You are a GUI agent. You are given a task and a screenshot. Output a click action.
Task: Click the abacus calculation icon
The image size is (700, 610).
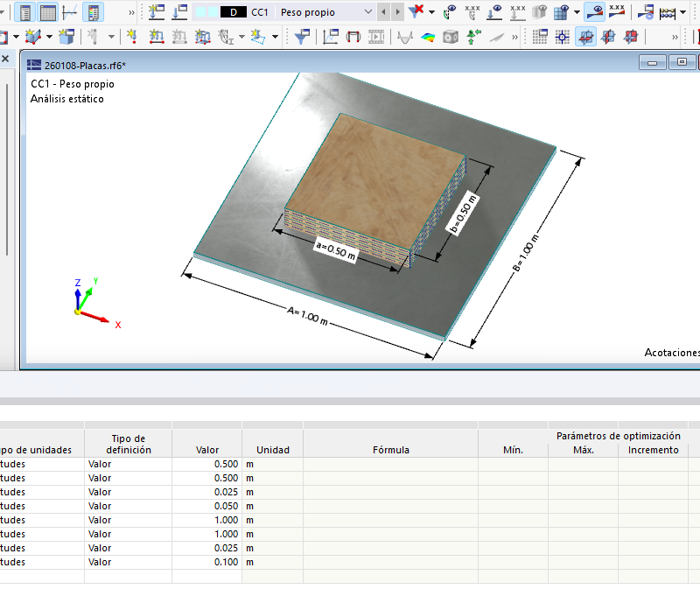pos(668,12)
